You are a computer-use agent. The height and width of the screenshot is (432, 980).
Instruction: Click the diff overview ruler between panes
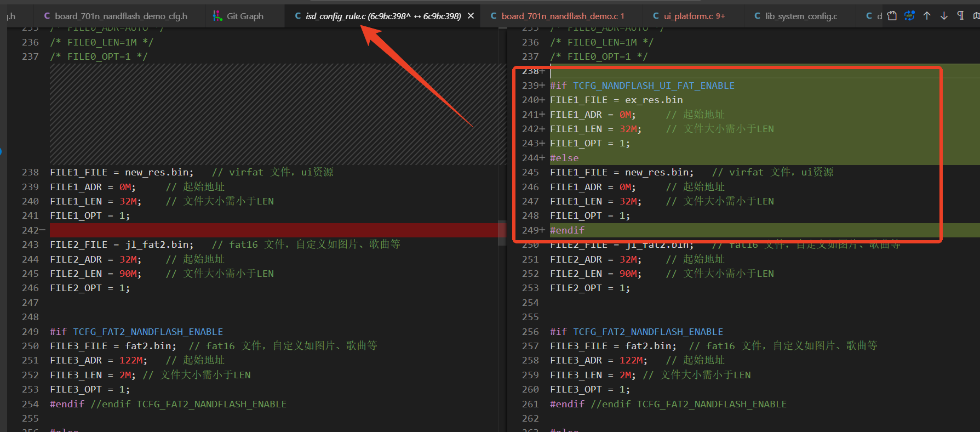[502, 230]
